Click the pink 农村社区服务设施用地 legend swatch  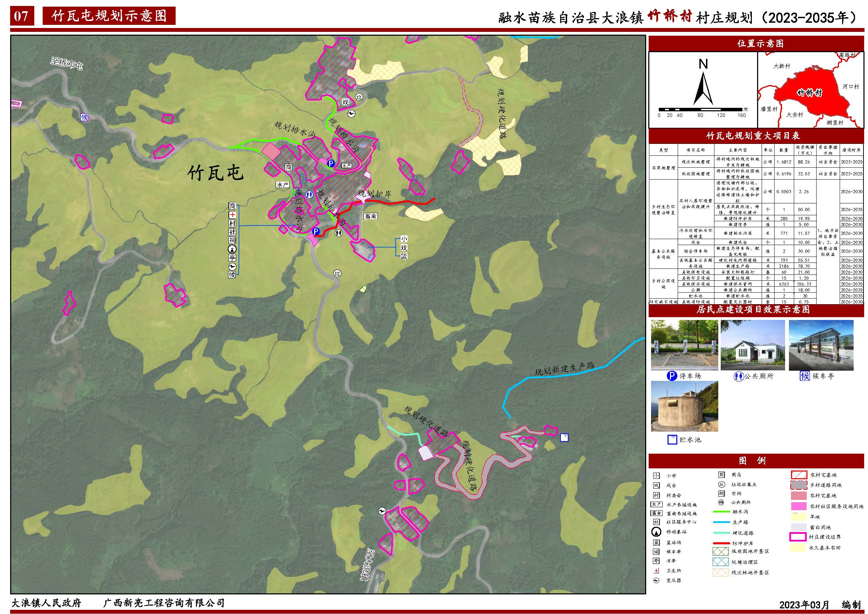(x=798, y=506)
